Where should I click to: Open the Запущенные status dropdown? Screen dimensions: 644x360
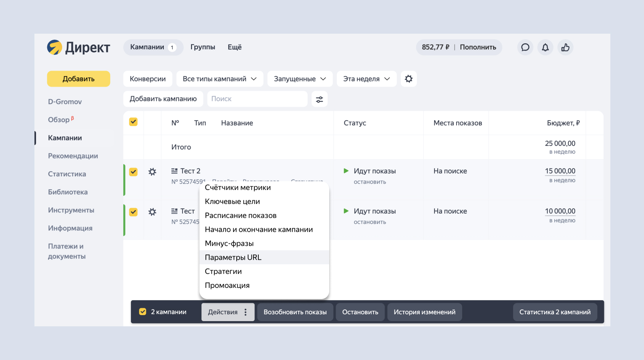[300, 79]
